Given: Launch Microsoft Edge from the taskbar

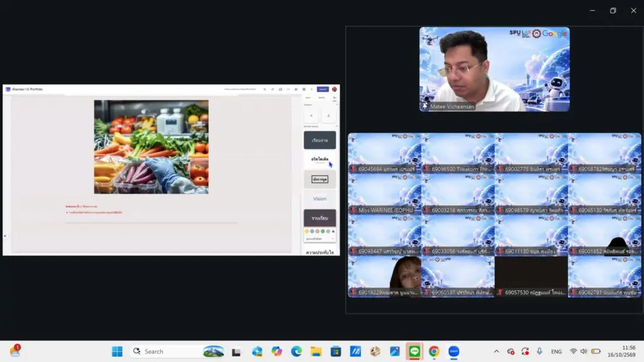Looking at the screenshot, I should (296, 351).
